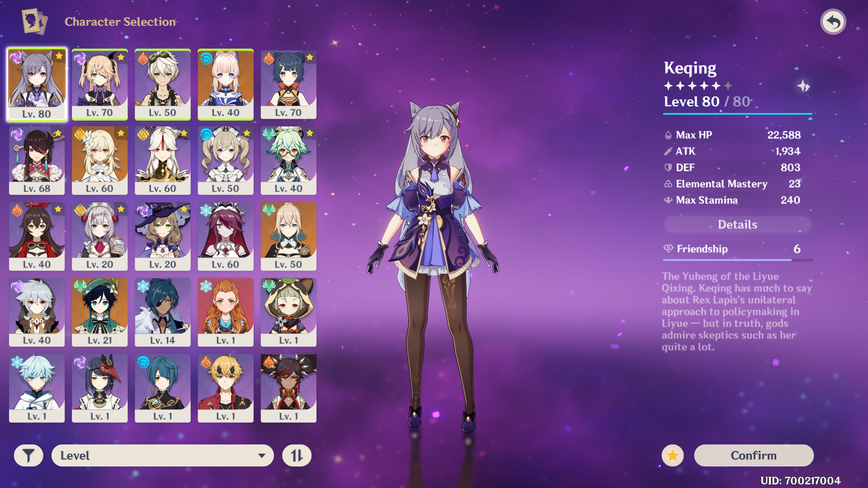
Task: Choose Sucrose's Lv. 40 portrait card
Action: point(288,160)
